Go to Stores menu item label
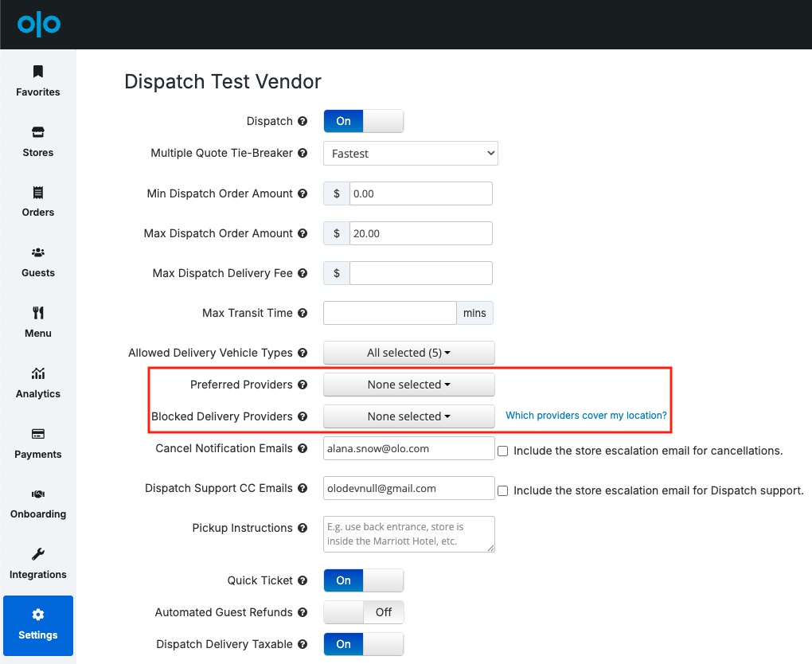The width and height of the screenshot is (812, 664). click(37, 152)
